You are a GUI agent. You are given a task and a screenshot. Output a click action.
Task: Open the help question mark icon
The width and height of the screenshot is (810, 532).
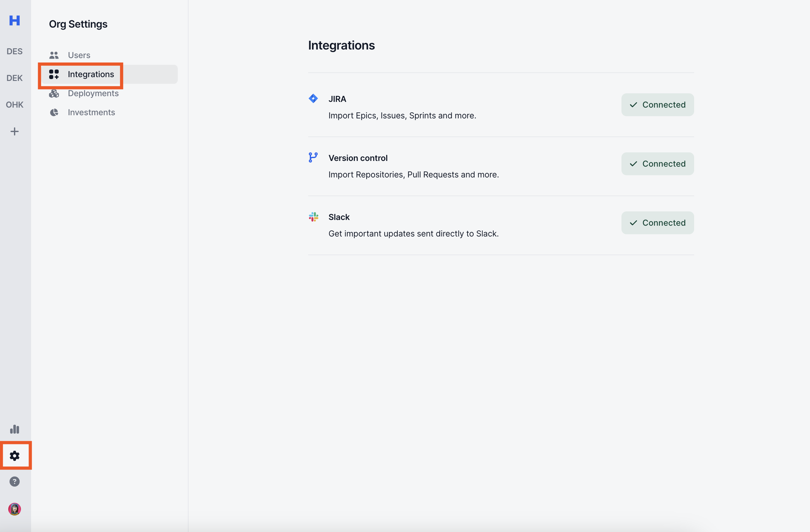tap(14, 481)
